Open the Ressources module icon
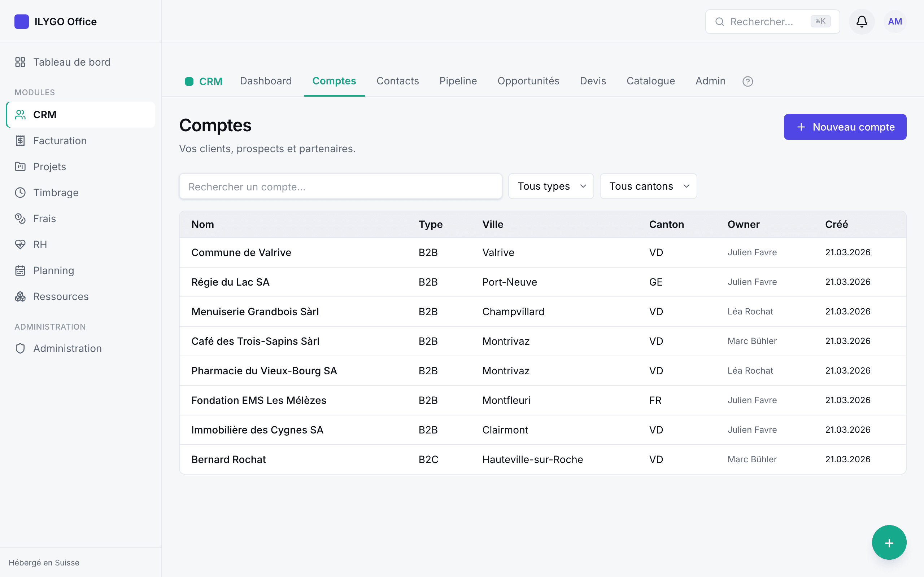The height and width of the screenshot is (577, 924). pyautogui.click(x=20, y=296)
